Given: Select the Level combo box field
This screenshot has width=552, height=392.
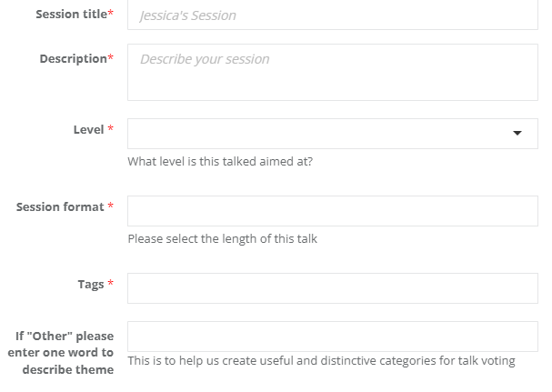Looking at the screenshot, I should pos(333,134).
